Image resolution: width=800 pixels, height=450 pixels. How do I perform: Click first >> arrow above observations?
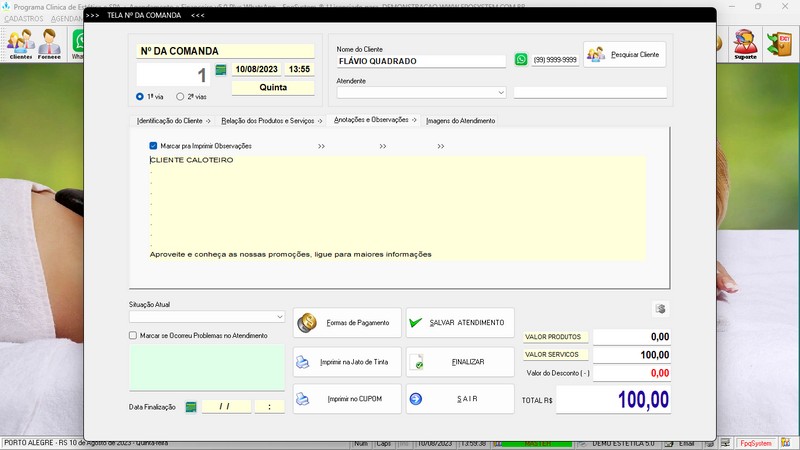coord(321,146)
